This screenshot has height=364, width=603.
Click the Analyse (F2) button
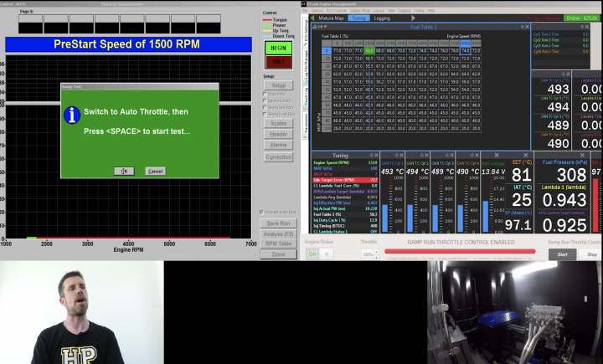[278, 233]
